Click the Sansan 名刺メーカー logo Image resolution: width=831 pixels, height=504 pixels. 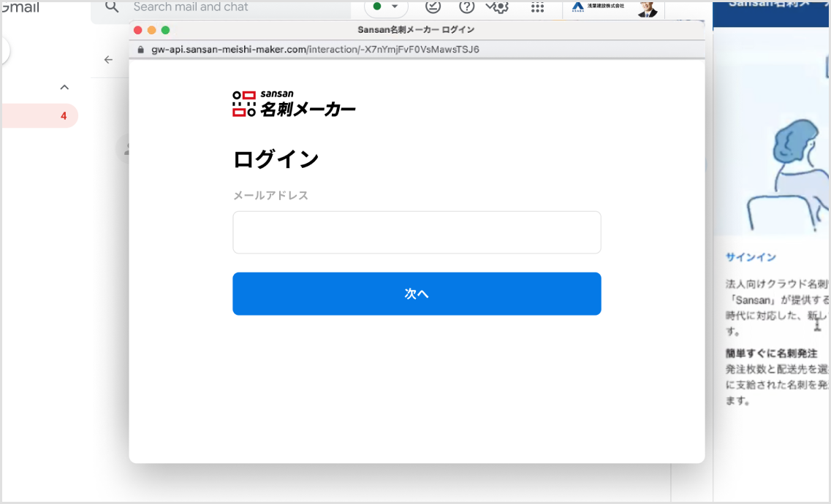pos(294,103)
